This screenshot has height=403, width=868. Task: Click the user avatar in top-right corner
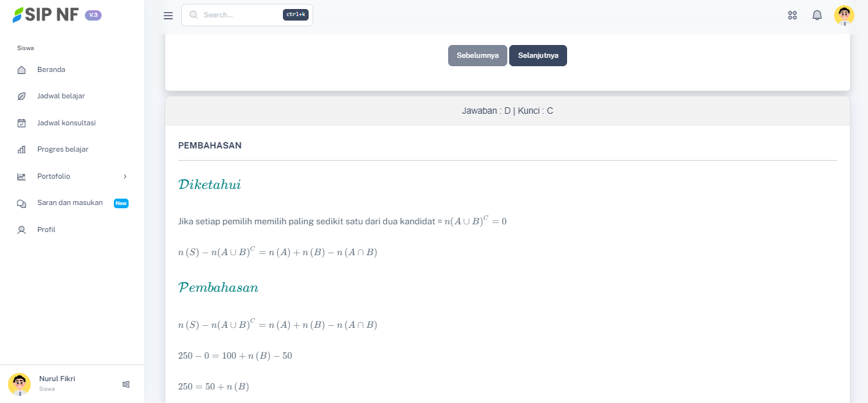pyautogui.click(x=844, y=15)
